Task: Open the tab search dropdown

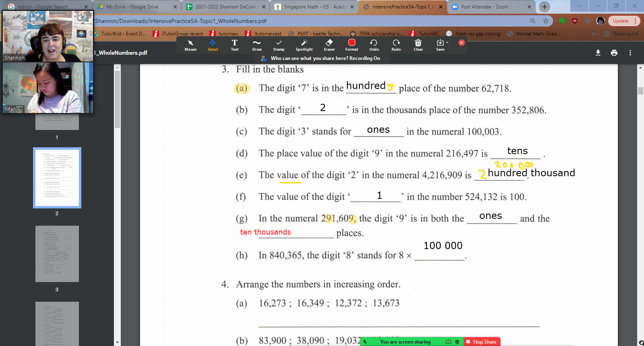Action: (x=579, y=6)
